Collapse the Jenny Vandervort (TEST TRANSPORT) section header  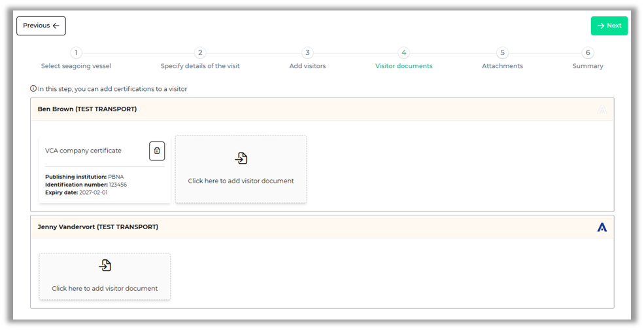[98, 227]
